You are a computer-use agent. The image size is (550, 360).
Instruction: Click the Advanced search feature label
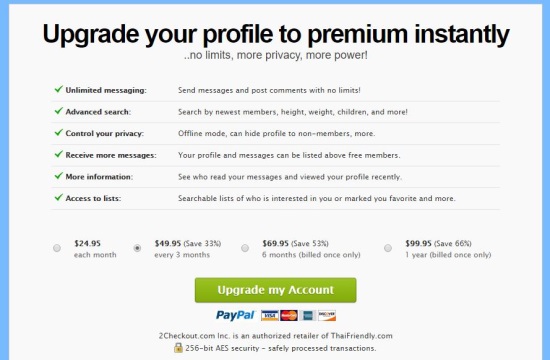(x=98, y=112)
